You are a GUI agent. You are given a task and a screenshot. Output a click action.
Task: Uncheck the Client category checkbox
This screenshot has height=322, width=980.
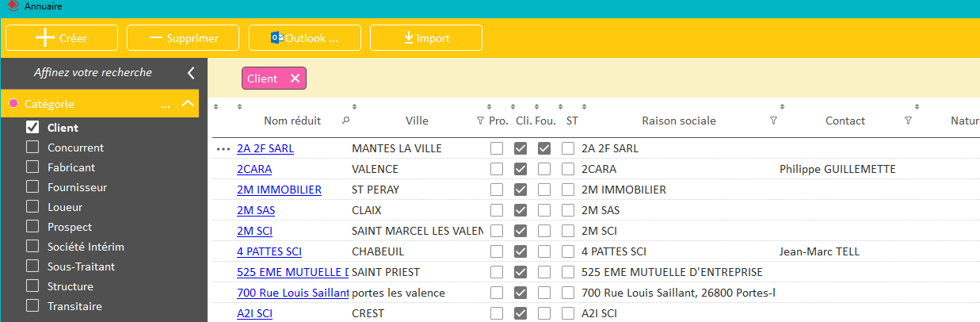[x=32, y=127]
